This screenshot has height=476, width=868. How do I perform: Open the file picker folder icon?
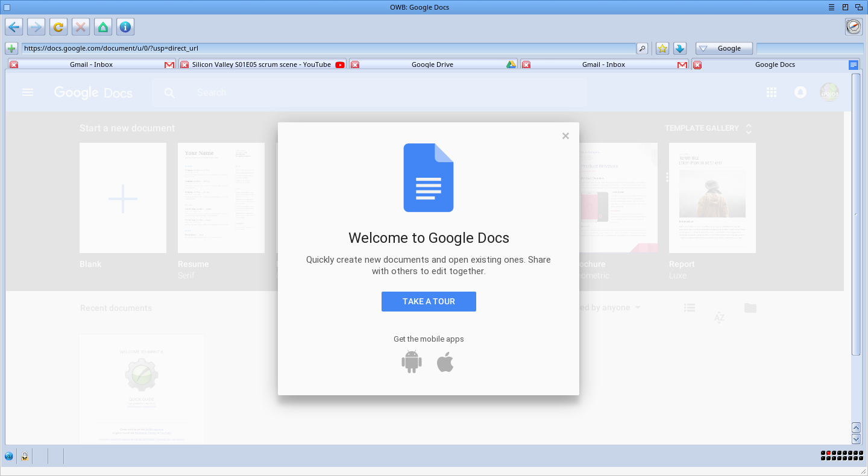(x=750, y=308)
